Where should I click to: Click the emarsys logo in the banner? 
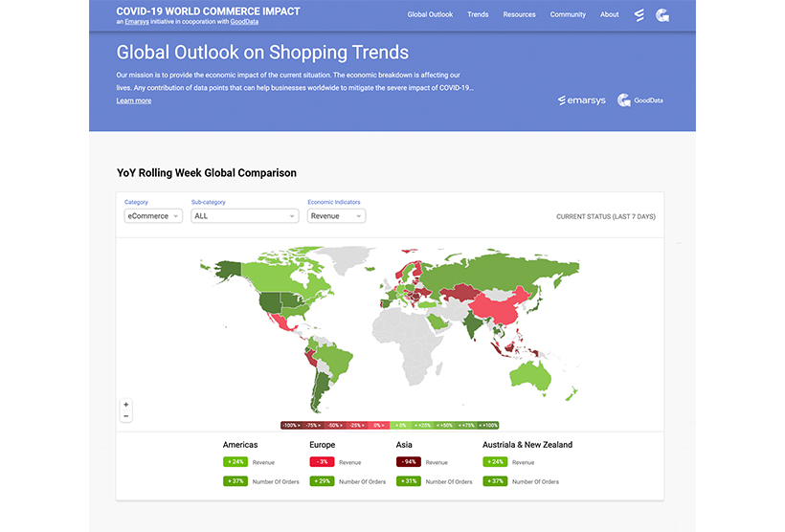[x=581, y=100]
